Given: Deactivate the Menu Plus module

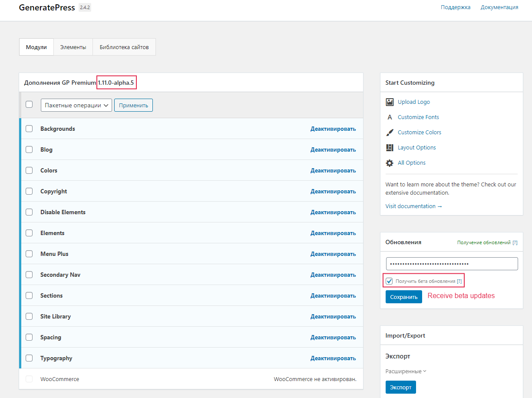Looking at the screenshot, I should pos(333,254).
